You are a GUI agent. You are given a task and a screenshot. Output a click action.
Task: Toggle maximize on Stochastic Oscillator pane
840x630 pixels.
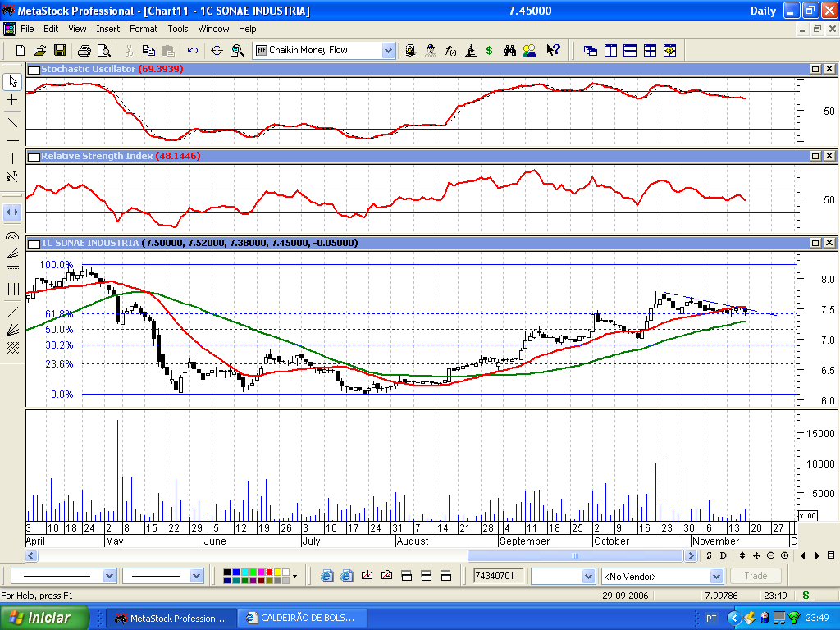point(815,69)
